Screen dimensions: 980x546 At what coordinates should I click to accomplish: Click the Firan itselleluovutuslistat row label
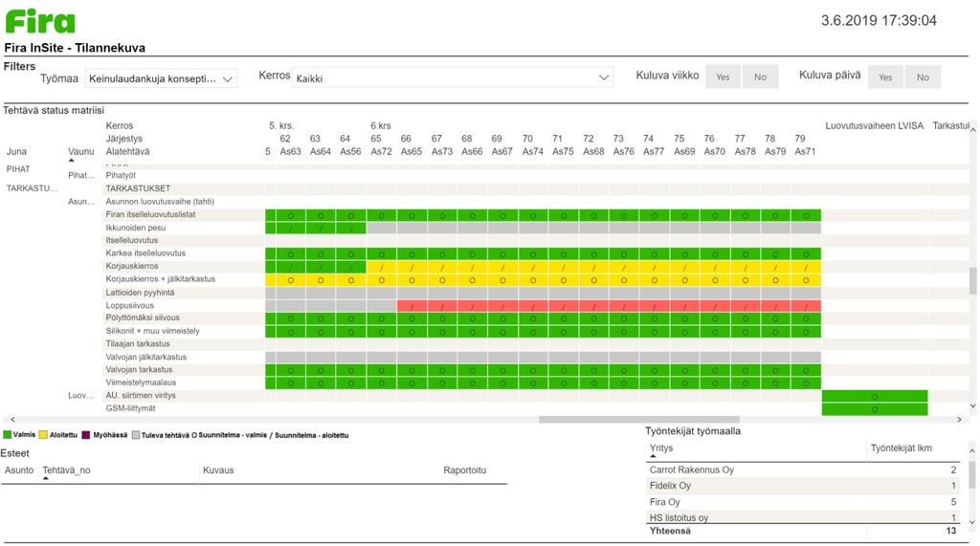click(150, 214)
